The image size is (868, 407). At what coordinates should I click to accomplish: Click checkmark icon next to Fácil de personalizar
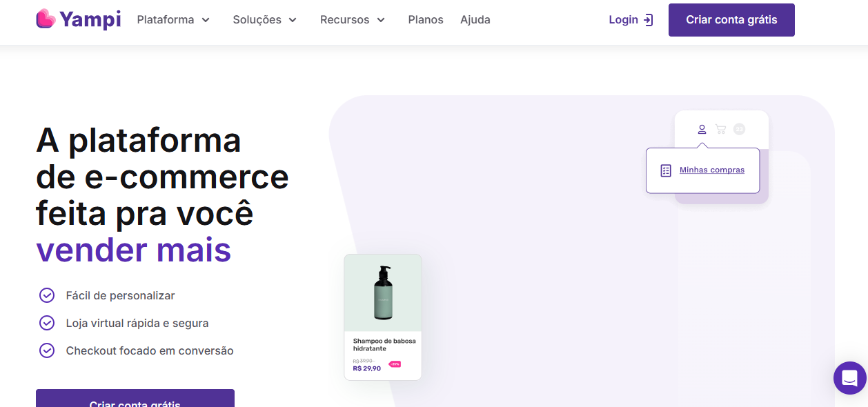coord(46,295)
